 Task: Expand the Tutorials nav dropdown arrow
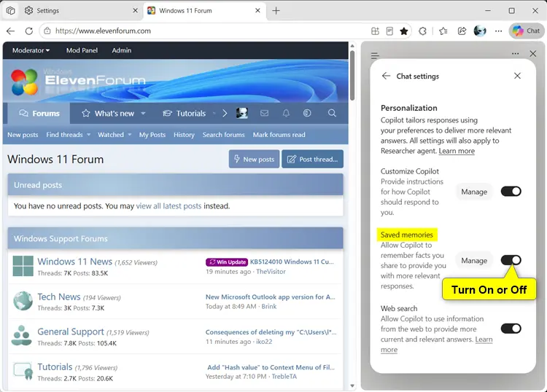coord(214,114)
